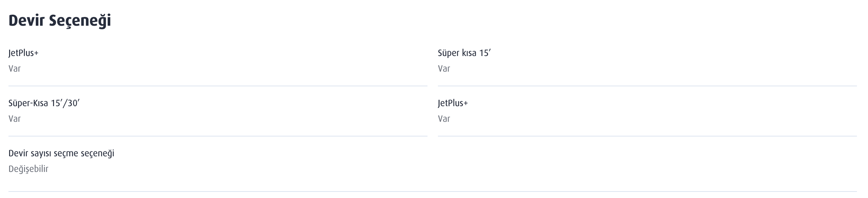Click the word Seçeneği in the heading
The height and width of the screenshot is (198, 868).
(x=80, y=21)
